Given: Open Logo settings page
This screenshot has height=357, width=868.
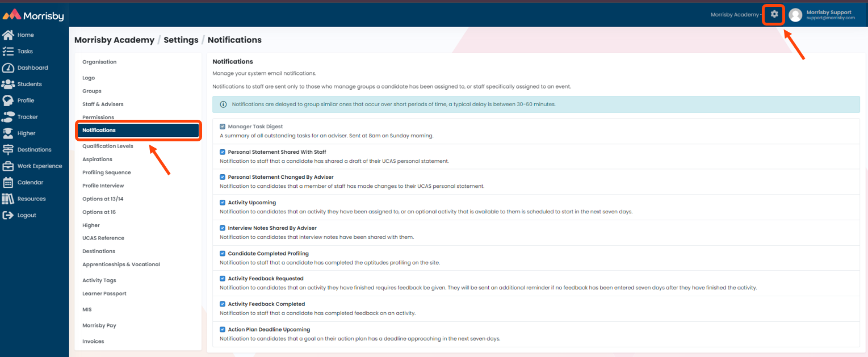Looking at the screenshot, I should coord(89,78).
